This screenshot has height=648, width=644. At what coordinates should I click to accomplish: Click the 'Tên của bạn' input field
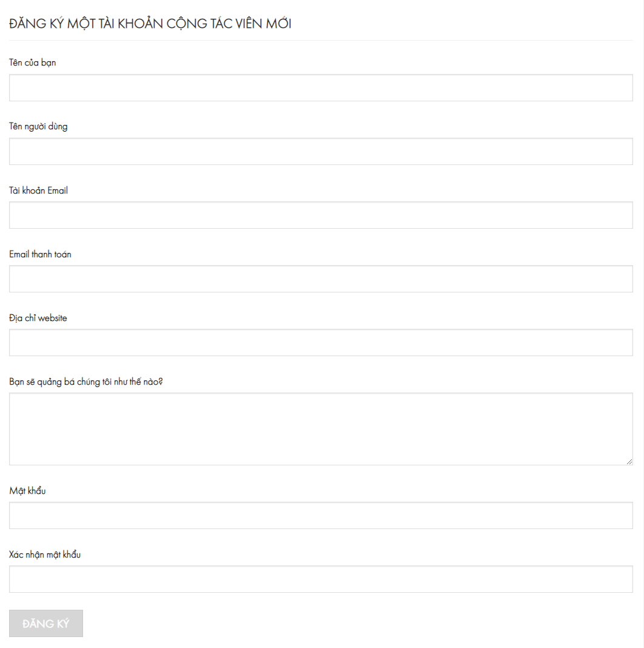(x=321, y=88)
